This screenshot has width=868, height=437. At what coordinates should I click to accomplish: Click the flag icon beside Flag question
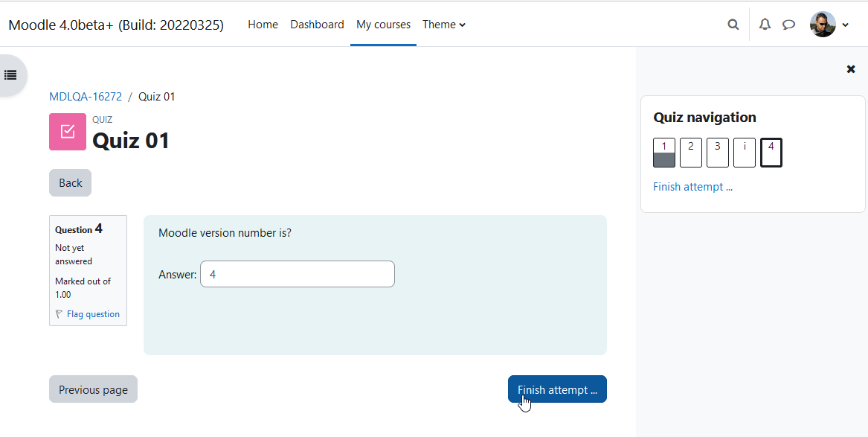(60, 314)
